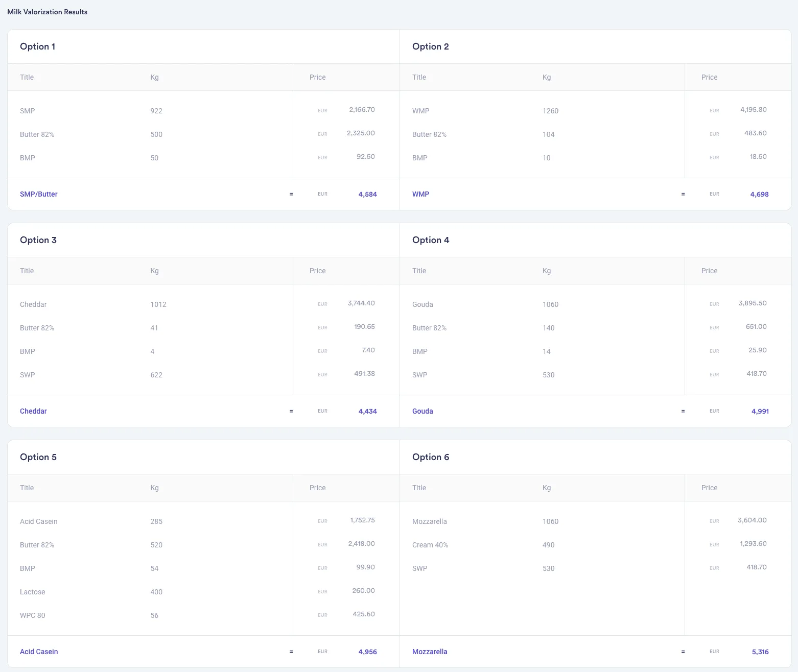Viewport: 798px width, 672px height.
Task: Click the 2,325.00 price value
Action: point(361,133)
